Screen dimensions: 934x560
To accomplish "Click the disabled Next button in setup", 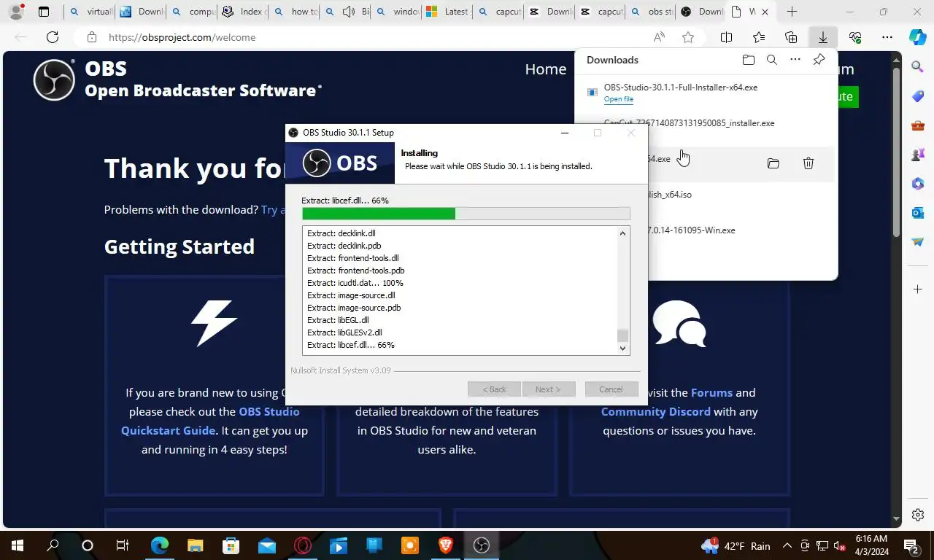I will [x=548, y=389].
